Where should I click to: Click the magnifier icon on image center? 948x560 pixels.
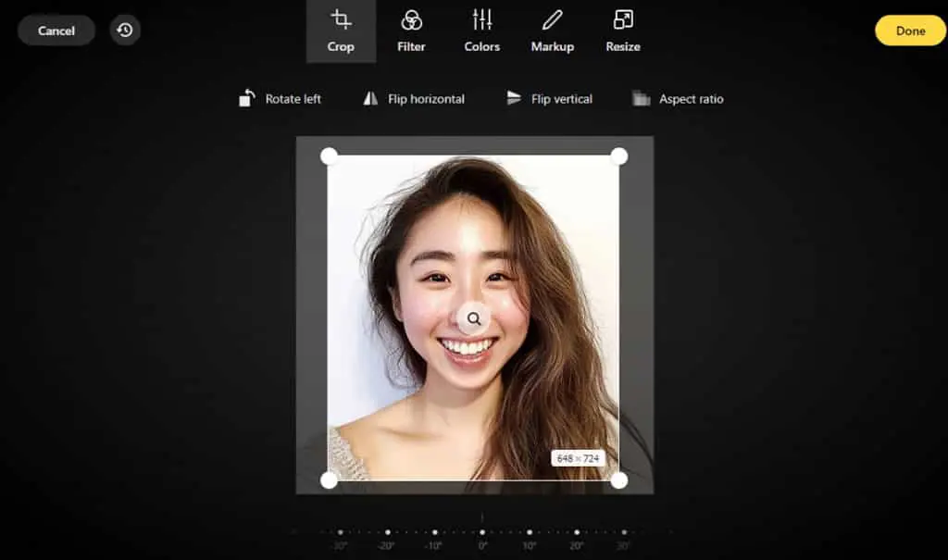[474, 318]
